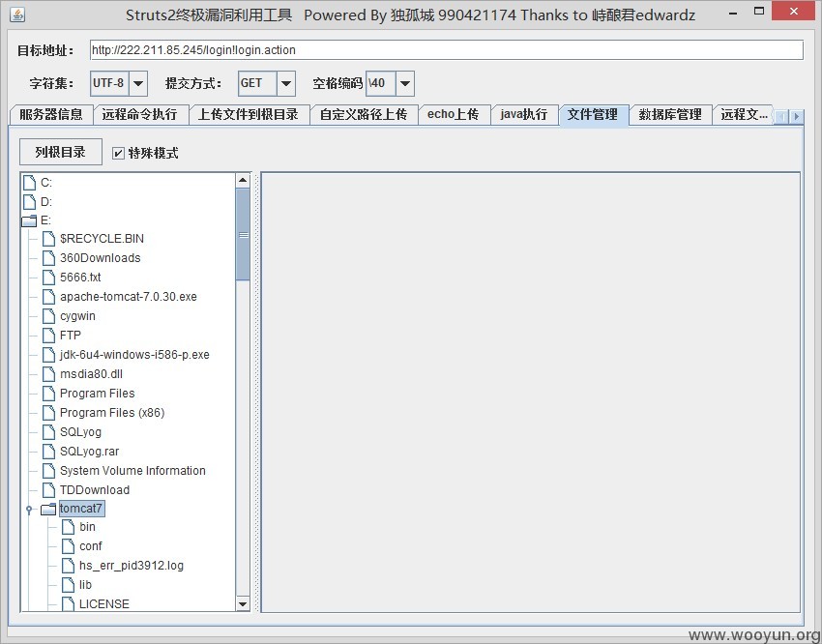Viewport: 822px width, 644px height.
Task: Switch to the 服务器信息 tab
Action: 51,114
